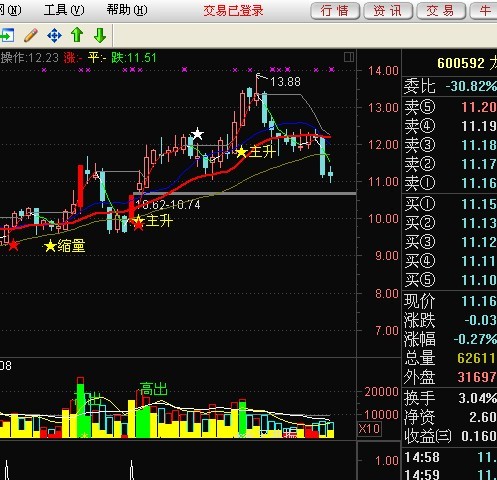Image resolution: width=497 pixels, height=480 pixels.
Task: Switch to the 资讯 tab
Action: [388, 11]
